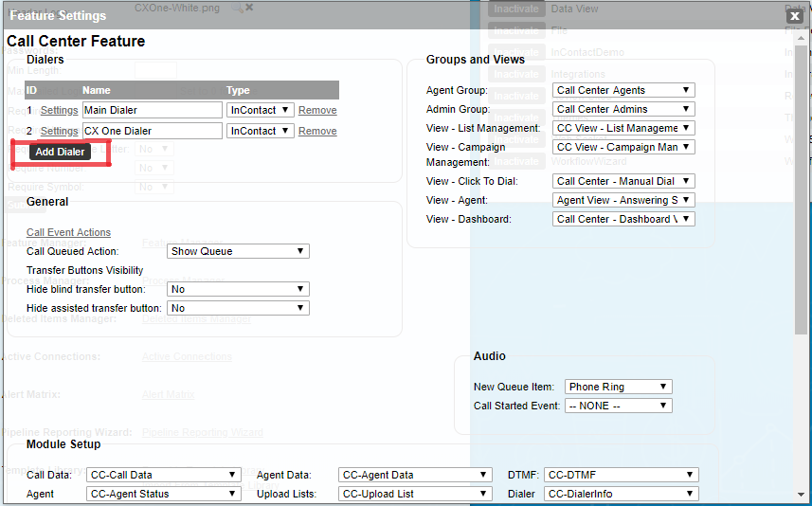
Task: Close the Feature Settings dialog
Action: [794, 15]
